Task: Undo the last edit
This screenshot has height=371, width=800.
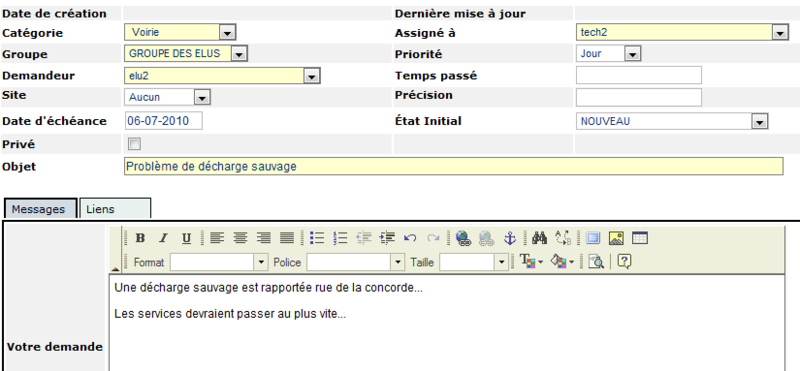Action: point(410,238)
